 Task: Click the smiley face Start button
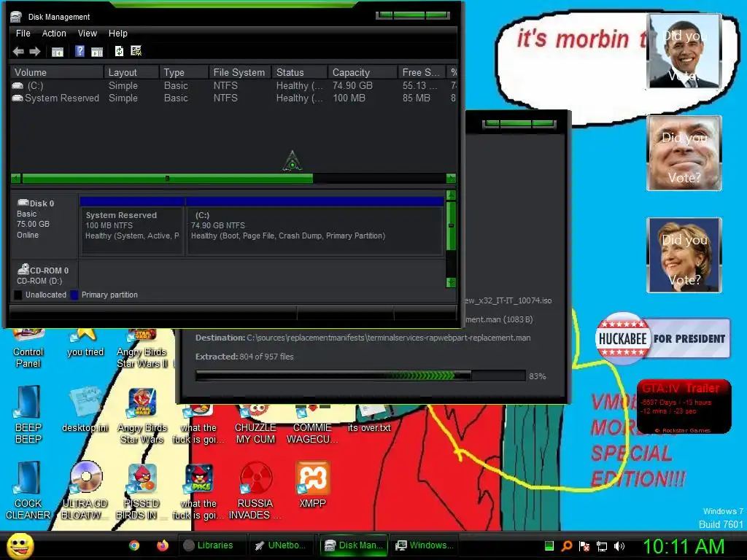(x=20, y=545)
